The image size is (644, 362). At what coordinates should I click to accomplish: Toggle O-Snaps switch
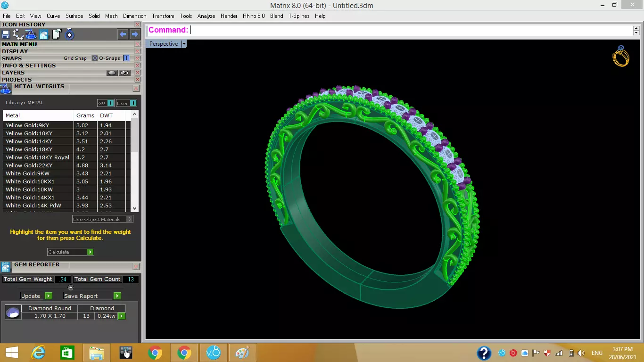(x=126, y=58)
